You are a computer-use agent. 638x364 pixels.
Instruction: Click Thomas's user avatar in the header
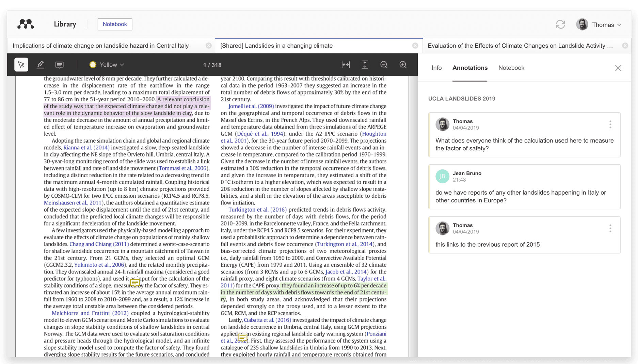[582, 24]
